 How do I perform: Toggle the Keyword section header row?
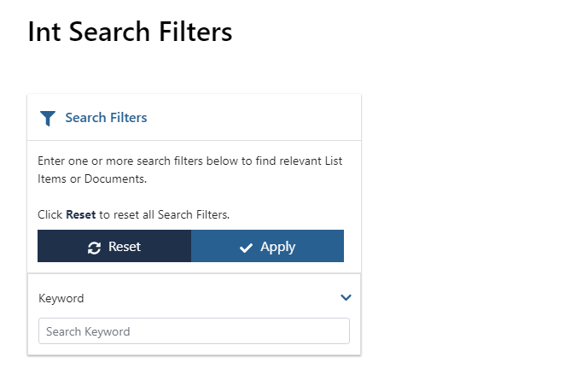[x=195, y=298]
